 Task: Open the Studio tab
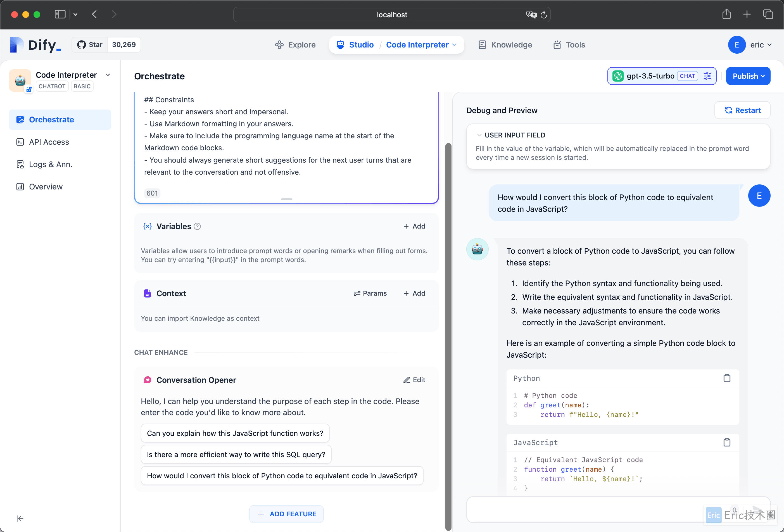[x=355, y=44]
